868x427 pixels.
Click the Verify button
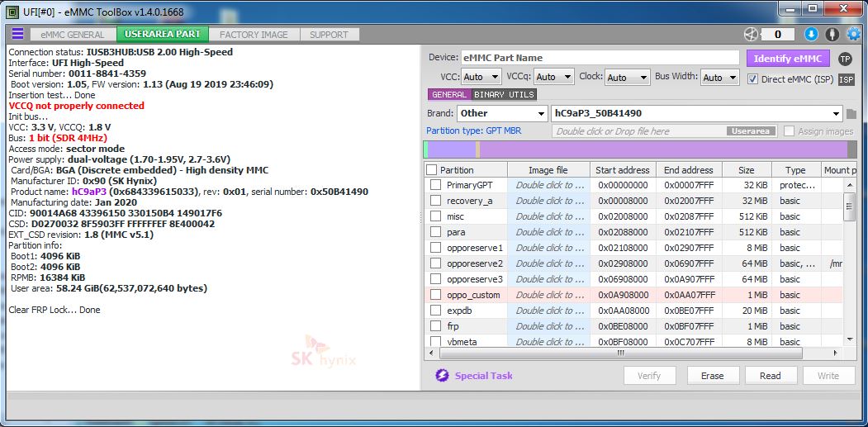(x=649, y=376)
